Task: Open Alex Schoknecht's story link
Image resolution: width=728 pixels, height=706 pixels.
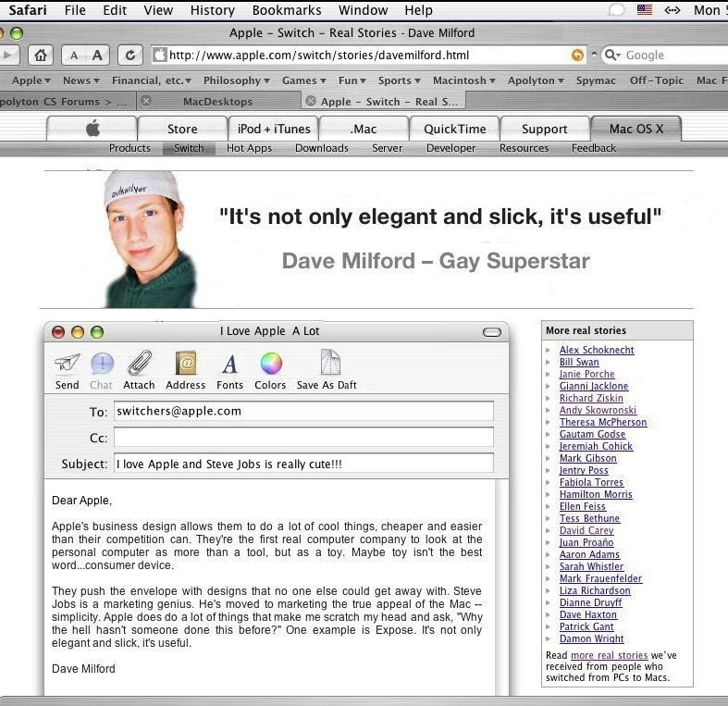Action: (597, 351)
